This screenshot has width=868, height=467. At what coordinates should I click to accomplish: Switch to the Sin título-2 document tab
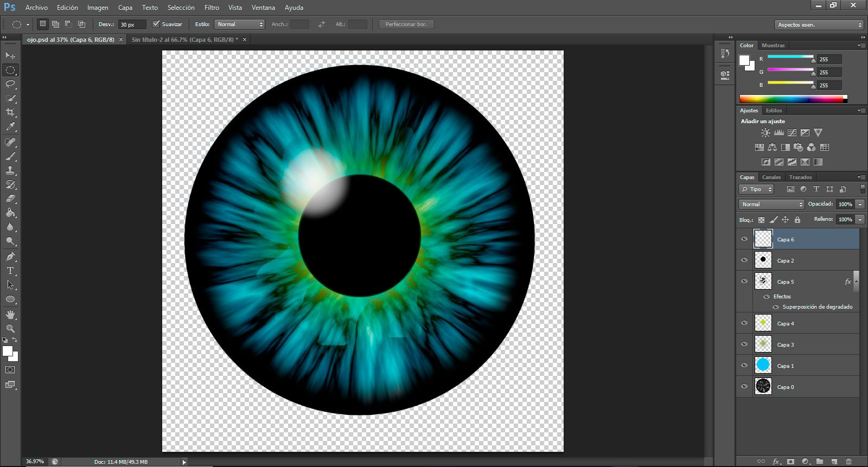tap(184, 40)
